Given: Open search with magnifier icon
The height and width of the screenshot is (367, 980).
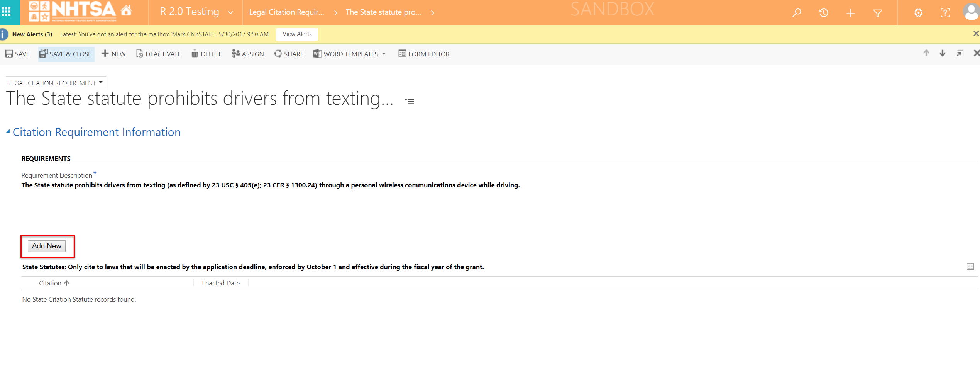Looking at the screenshot, I should tap(797, 13).
